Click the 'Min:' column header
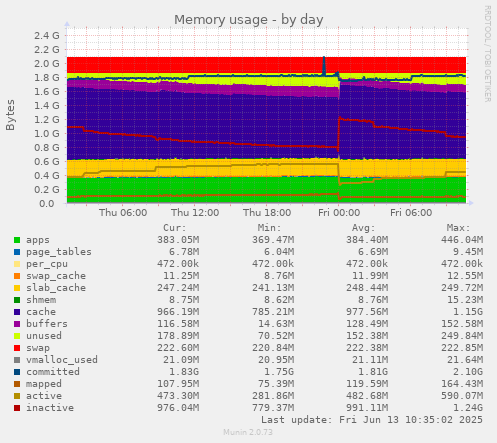This screenshot has height=443, width=497. coord(269,228)
